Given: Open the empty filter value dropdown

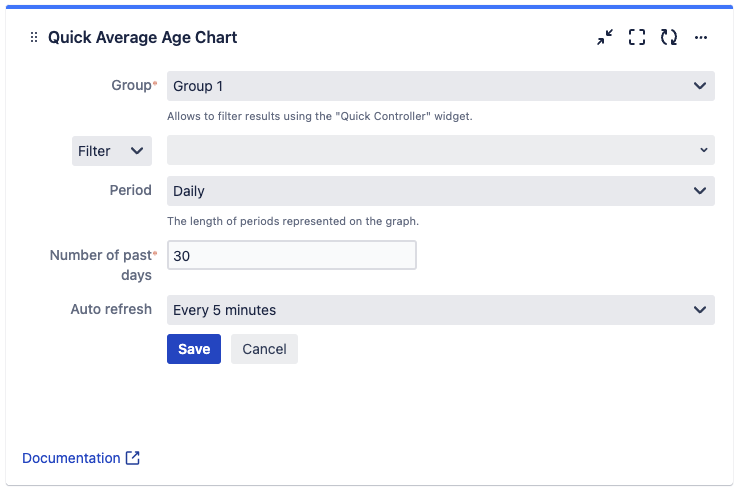Looking at the screenshot, I should [440, 150].
